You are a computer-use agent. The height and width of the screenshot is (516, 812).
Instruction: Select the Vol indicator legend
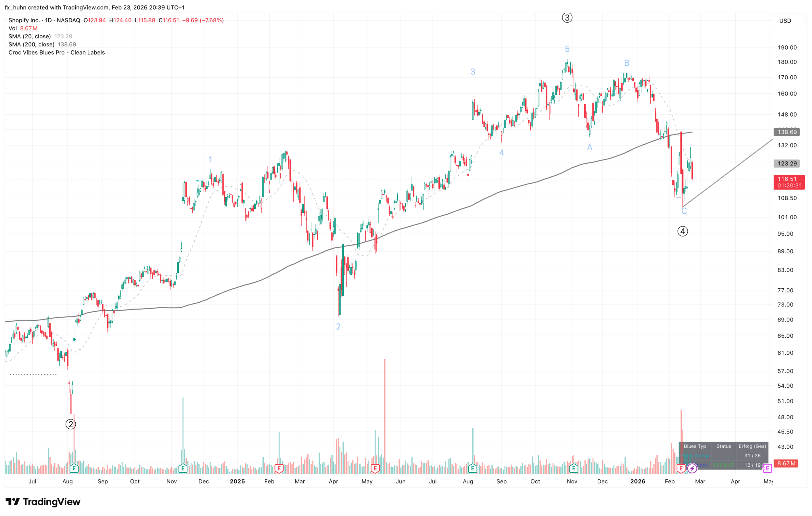click(x=12, y=28)
